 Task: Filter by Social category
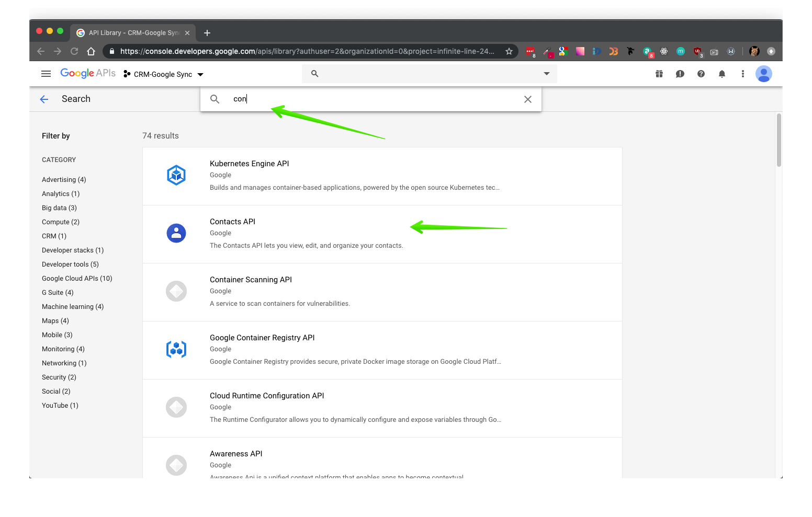pos(56,392)
